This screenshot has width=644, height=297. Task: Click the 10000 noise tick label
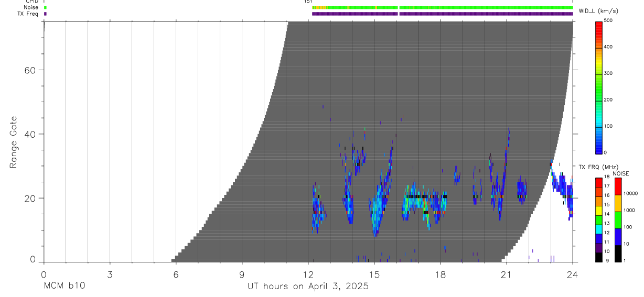[x=630, y=194]
